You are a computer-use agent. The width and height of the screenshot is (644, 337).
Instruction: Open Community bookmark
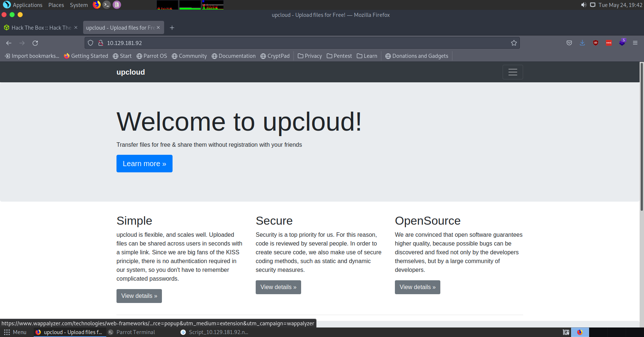[x=189, y=56]
